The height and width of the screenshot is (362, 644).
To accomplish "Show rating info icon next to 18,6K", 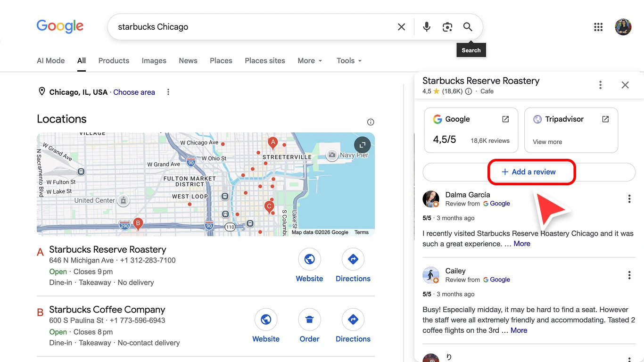I will click(x=469, y=91).
